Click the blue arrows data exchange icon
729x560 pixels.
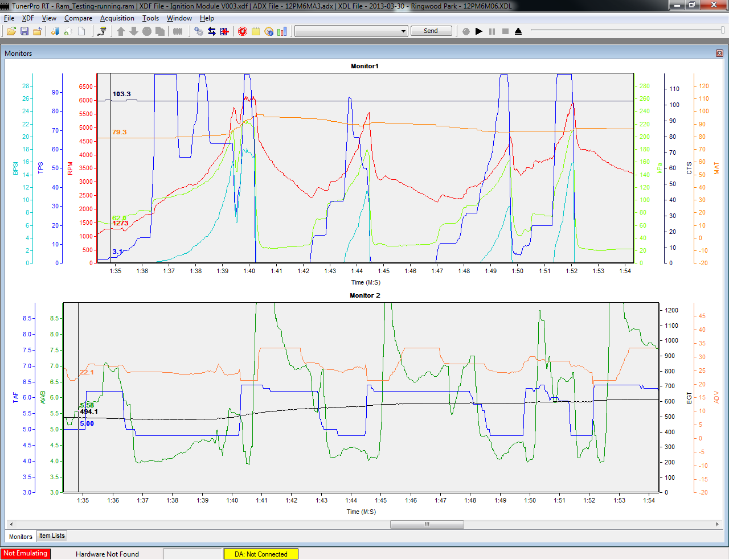tap(212, 31)
